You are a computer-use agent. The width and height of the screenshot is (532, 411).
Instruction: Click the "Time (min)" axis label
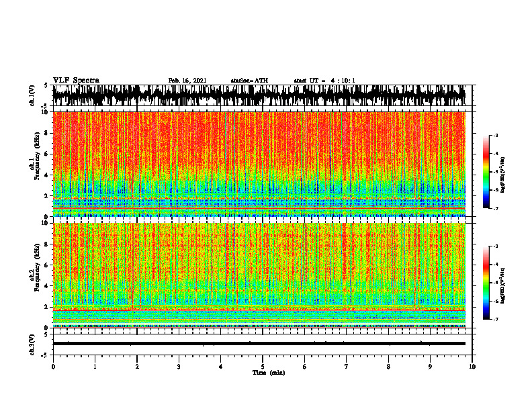[269, 373]
